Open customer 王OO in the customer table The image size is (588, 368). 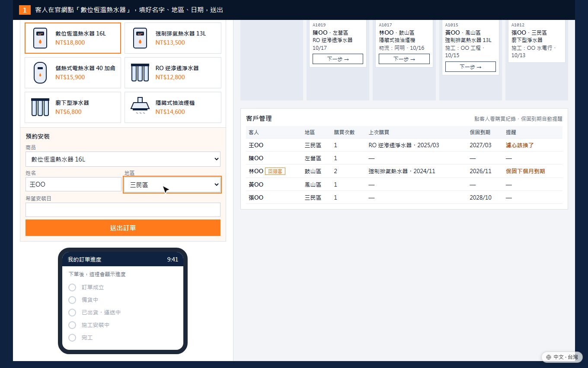point(404,145)
